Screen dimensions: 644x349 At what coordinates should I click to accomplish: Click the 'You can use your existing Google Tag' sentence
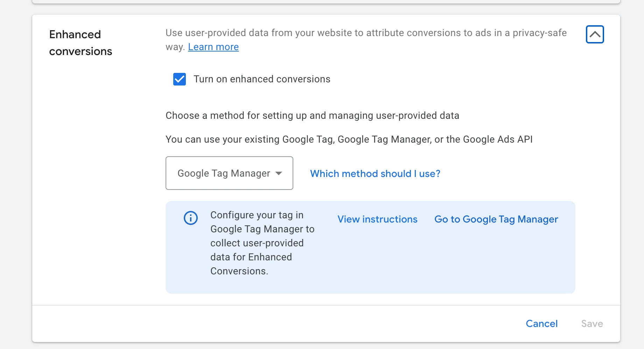point(349,139)
